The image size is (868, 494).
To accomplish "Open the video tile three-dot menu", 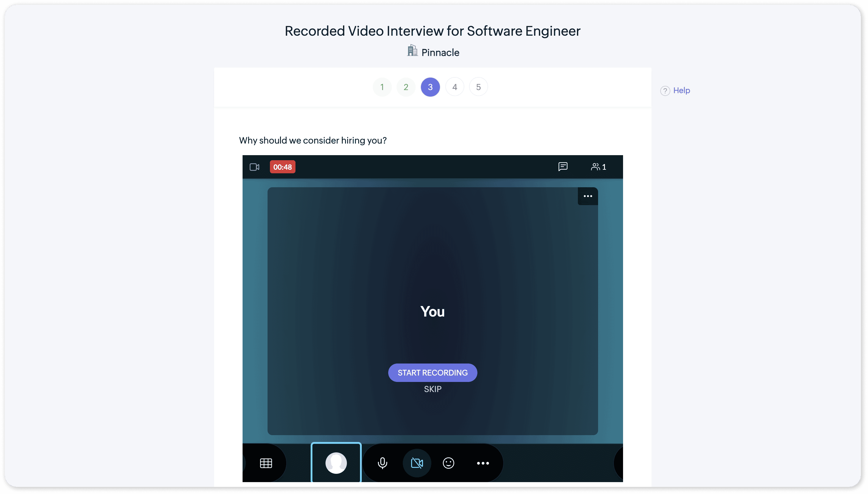I will 587,196.
